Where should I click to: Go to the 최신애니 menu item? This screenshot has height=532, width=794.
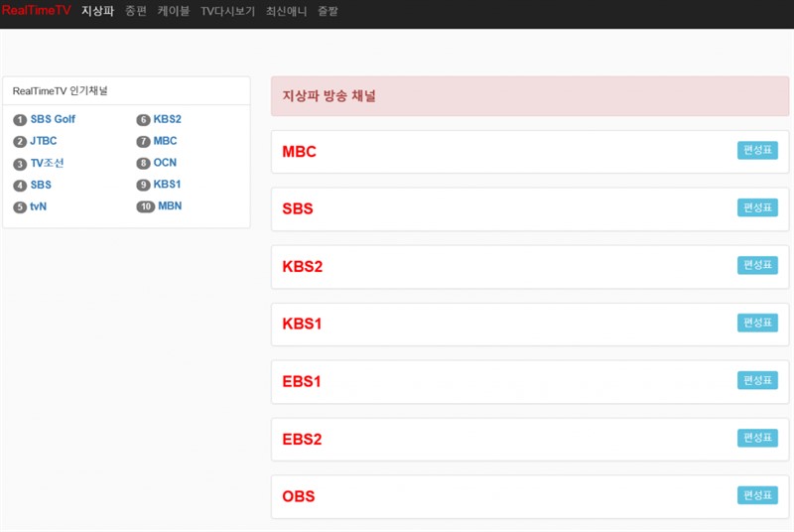(x=286, y=11)
